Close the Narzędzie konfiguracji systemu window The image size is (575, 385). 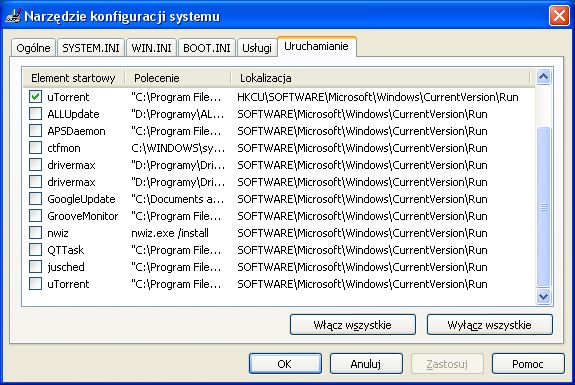pyautogui.click(x=559, y=16)
